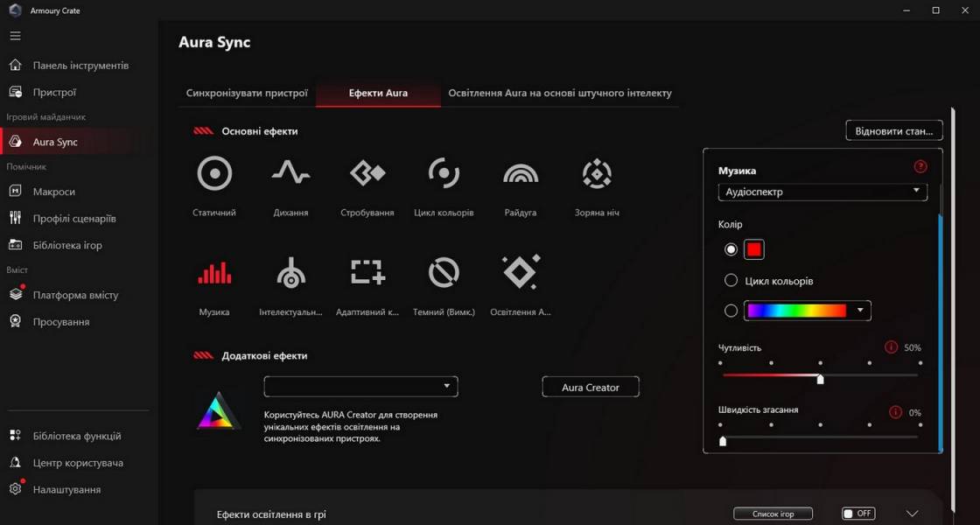Open Освітлення Aura на основі штучного інтелекту tab
This screenshot has height=525, width=980.
[x=560, y=93]
